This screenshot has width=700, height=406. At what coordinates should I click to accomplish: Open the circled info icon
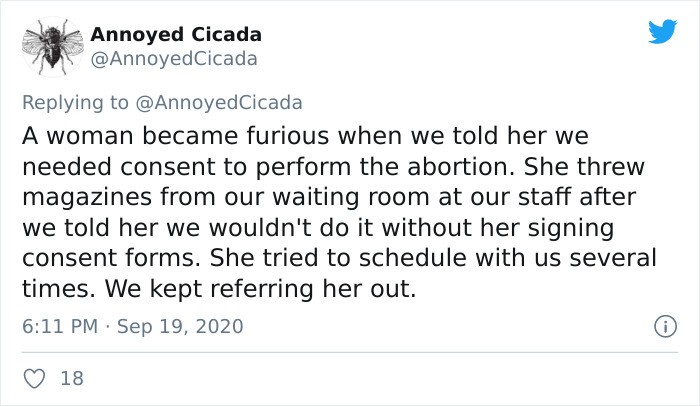(665, 326)
